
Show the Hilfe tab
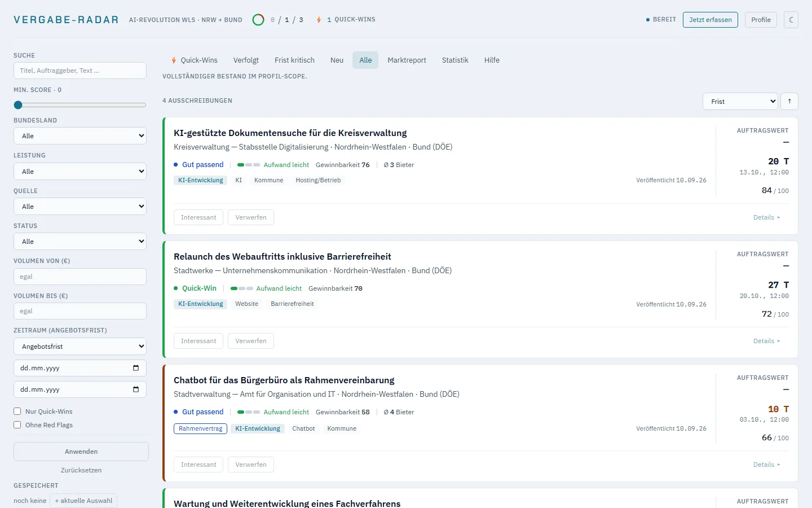492,60
